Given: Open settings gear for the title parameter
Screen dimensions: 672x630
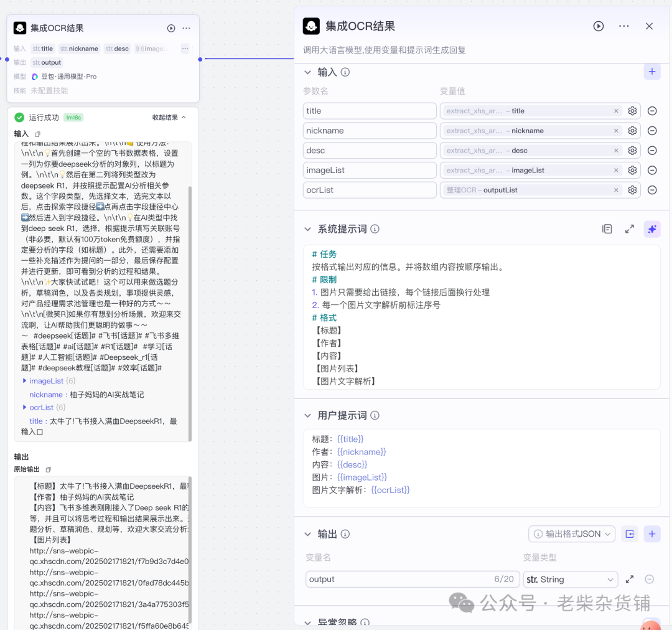Looking at the screenshot, I should pyautogui.click(x=632, y=111).
